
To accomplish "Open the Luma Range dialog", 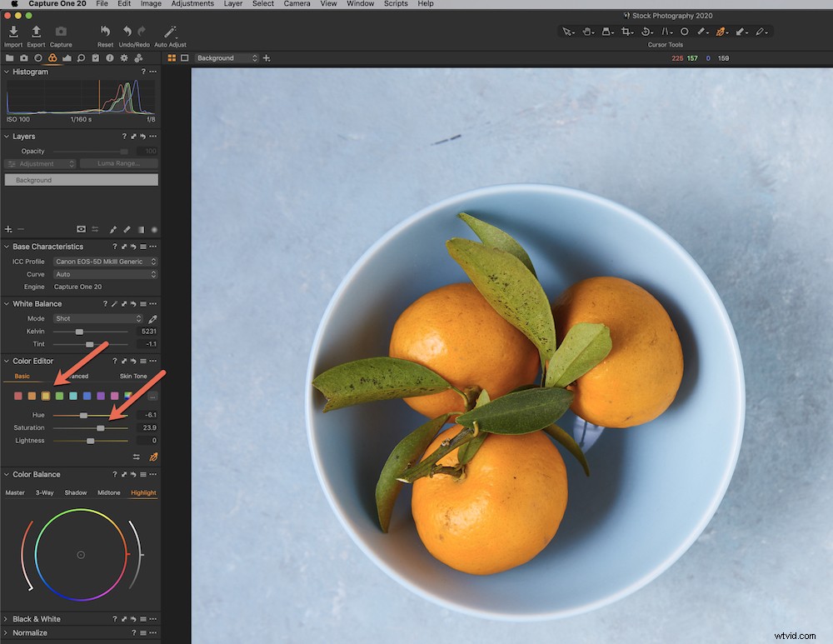I will click(x=118, y=163).
